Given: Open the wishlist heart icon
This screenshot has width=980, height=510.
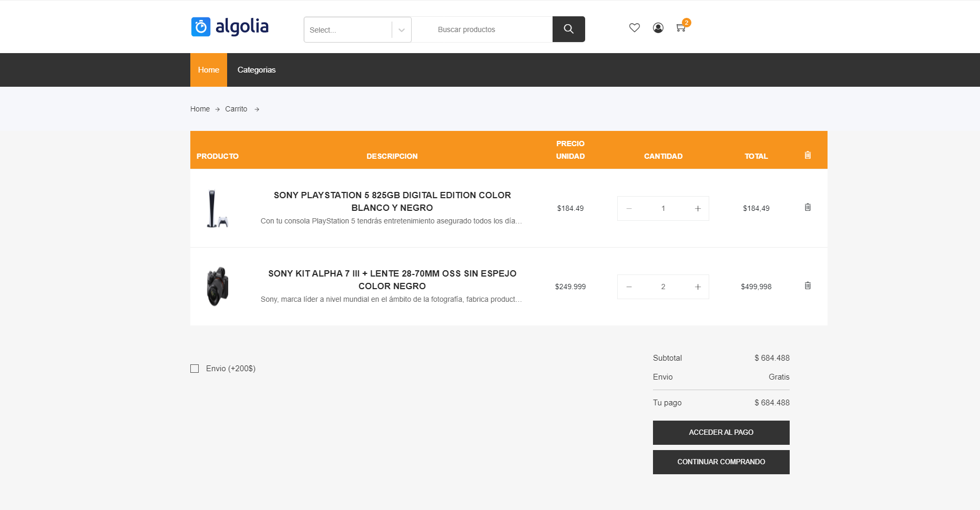Looking at the screenshot, I should (635, 28).
